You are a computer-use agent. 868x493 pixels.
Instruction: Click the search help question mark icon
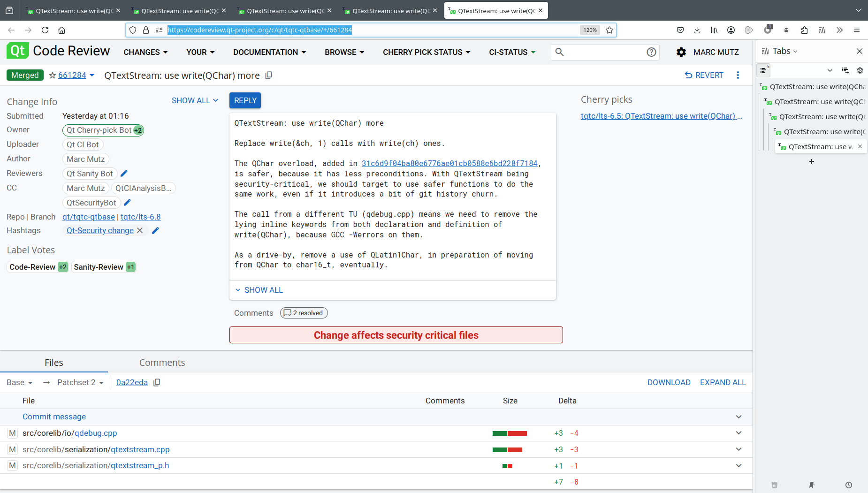pyautogui.click(x=651, y=52)
